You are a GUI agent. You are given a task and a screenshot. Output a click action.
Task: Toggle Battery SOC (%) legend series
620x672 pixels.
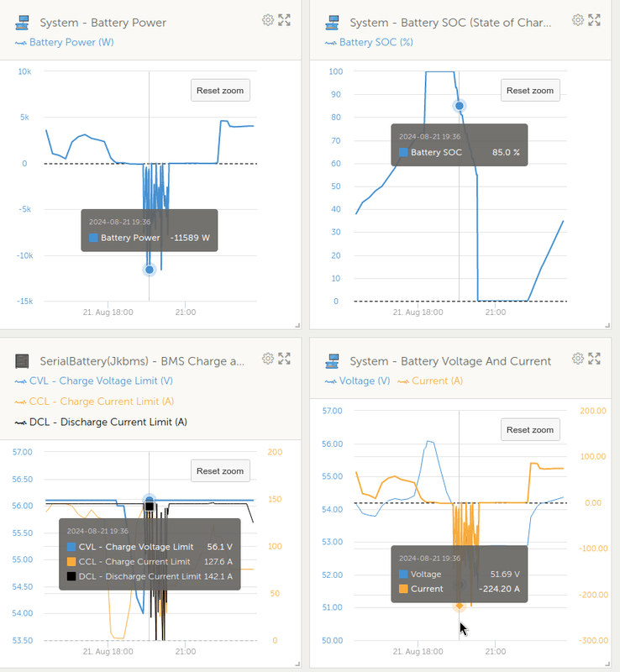pos(376,42)
